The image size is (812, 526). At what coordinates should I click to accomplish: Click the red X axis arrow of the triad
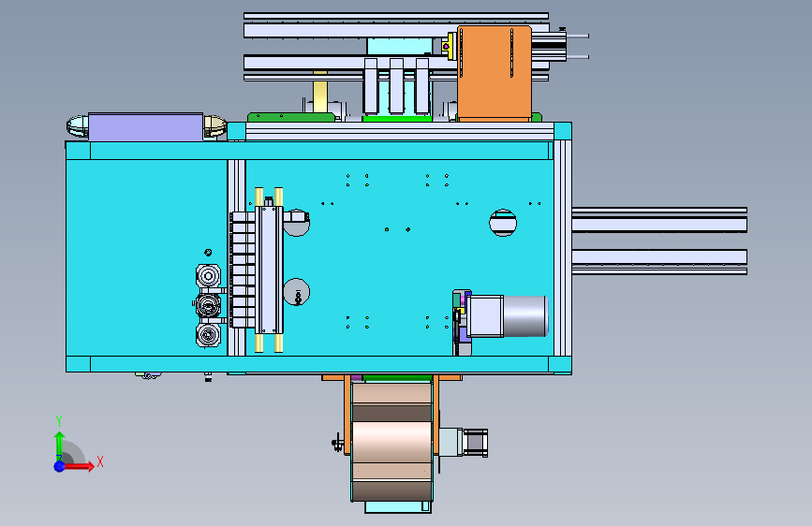click(80, 466)
